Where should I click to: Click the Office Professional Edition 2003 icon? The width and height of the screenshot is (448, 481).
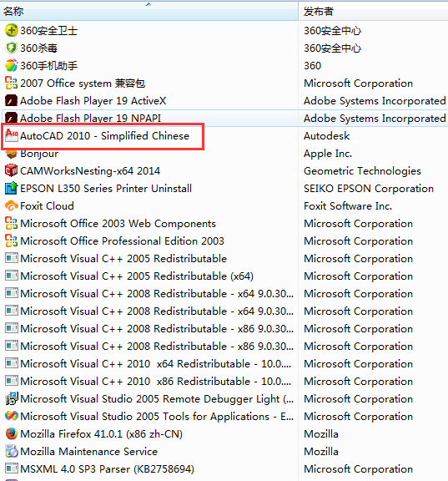(x=12, y=240)
